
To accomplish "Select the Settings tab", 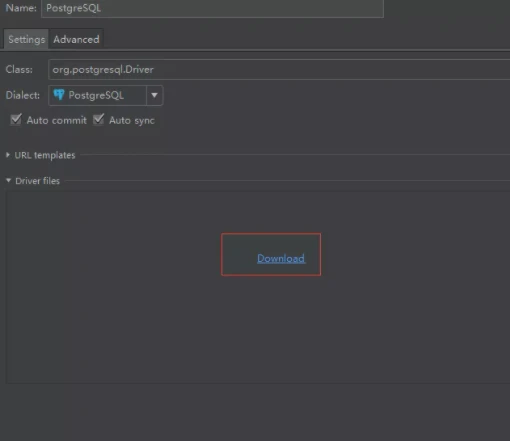I will click(x=26, y=39).
